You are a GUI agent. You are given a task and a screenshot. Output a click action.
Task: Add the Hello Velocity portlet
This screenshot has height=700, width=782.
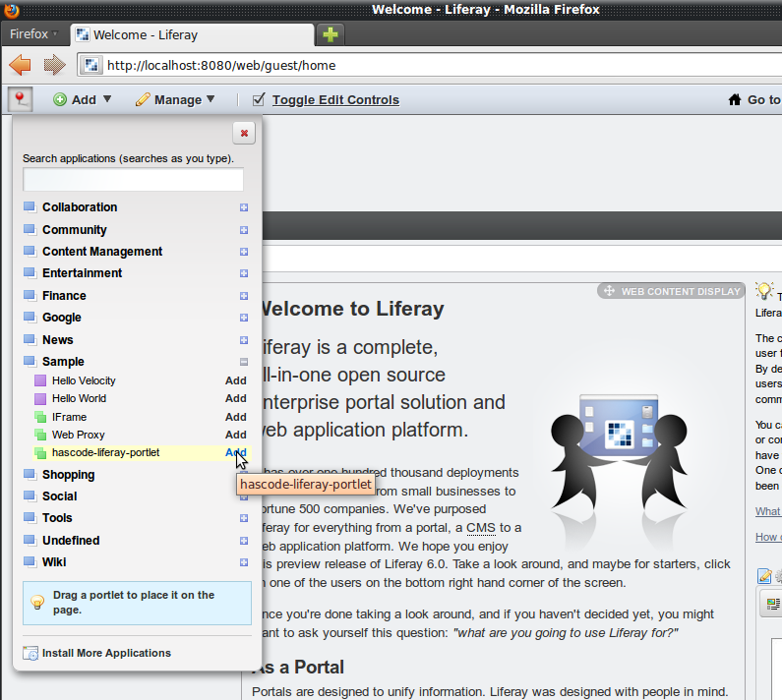click(236, 380)
